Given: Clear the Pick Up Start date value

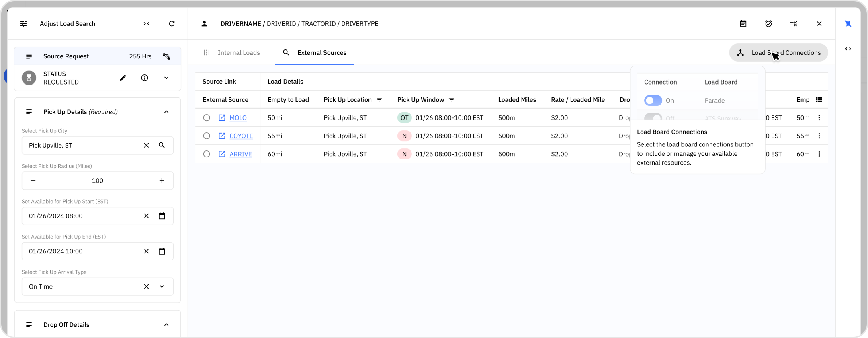Looking at the screenshot, I should [x=146, y=216].
